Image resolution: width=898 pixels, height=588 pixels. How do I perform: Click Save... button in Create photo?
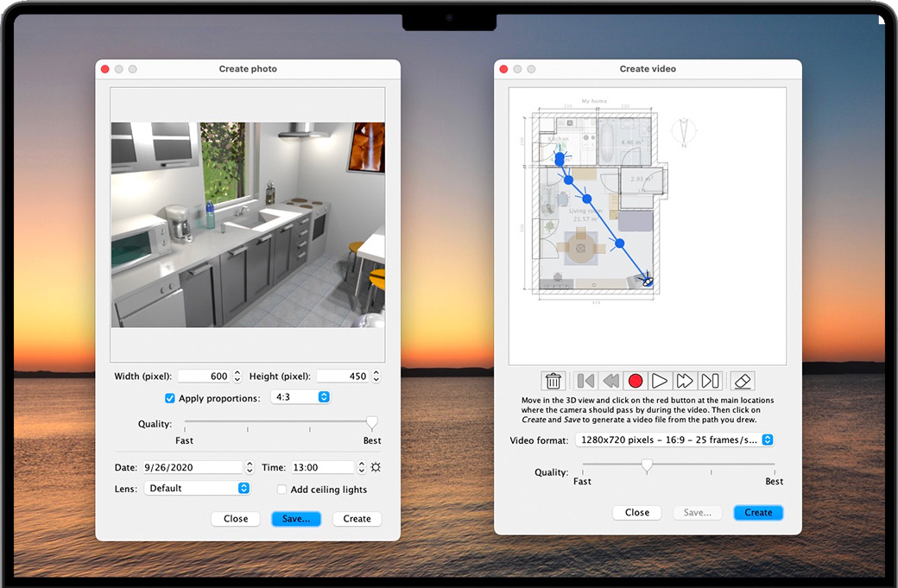296,519
